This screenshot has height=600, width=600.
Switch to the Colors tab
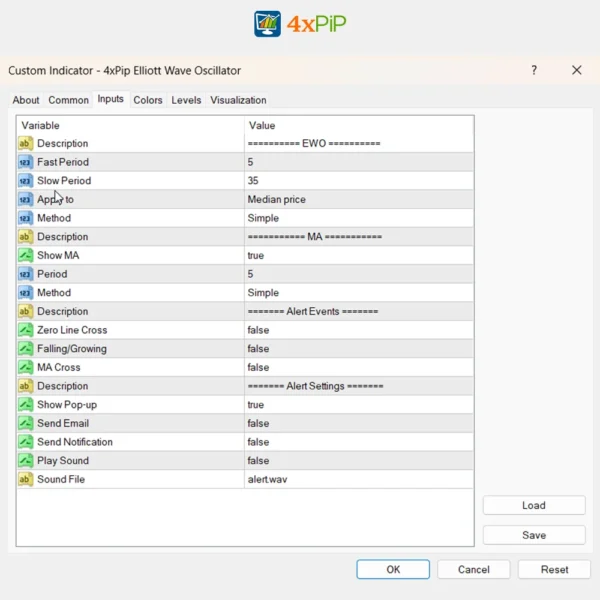point(148,100)
